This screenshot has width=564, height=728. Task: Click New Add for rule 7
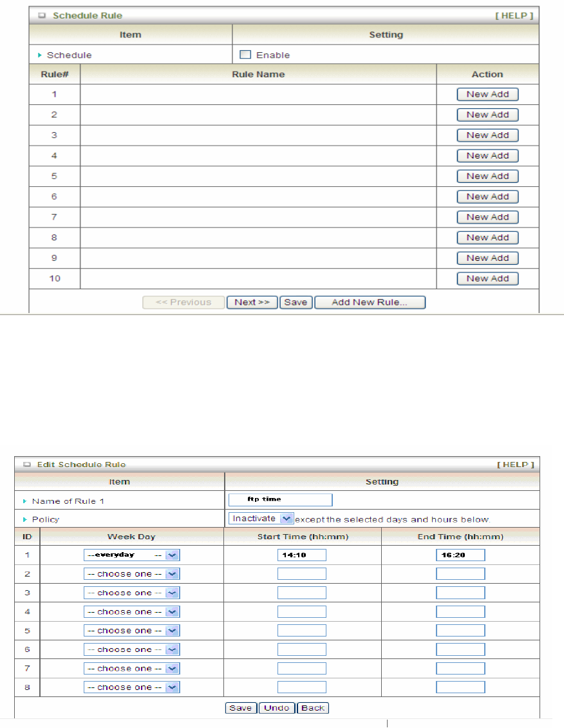pos(487,217)
